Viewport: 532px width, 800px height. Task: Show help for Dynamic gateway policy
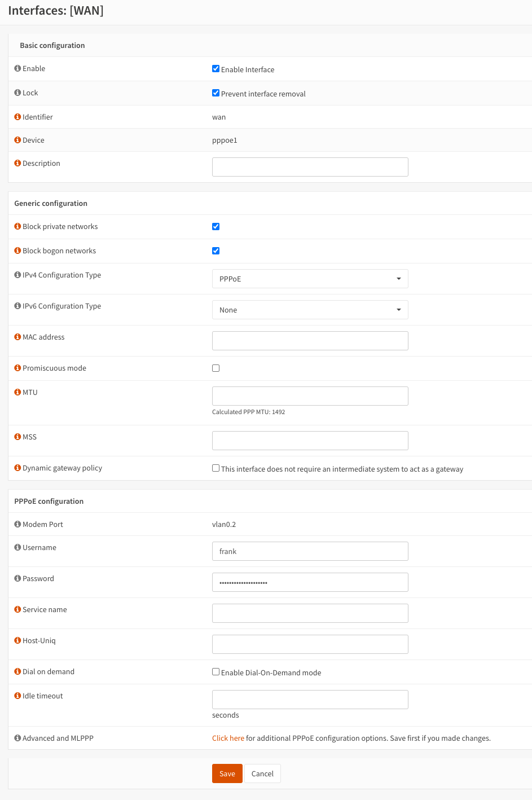[17, 468]
